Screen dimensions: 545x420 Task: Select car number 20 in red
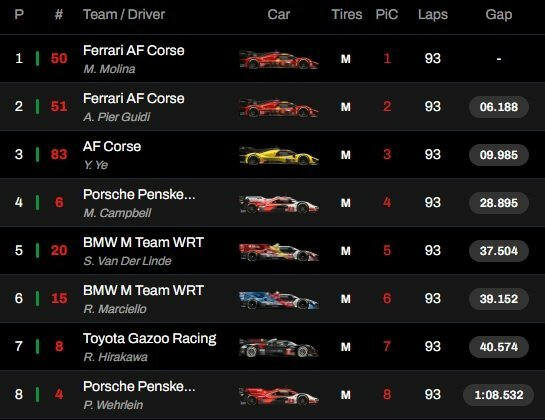(x=59, y=250)
